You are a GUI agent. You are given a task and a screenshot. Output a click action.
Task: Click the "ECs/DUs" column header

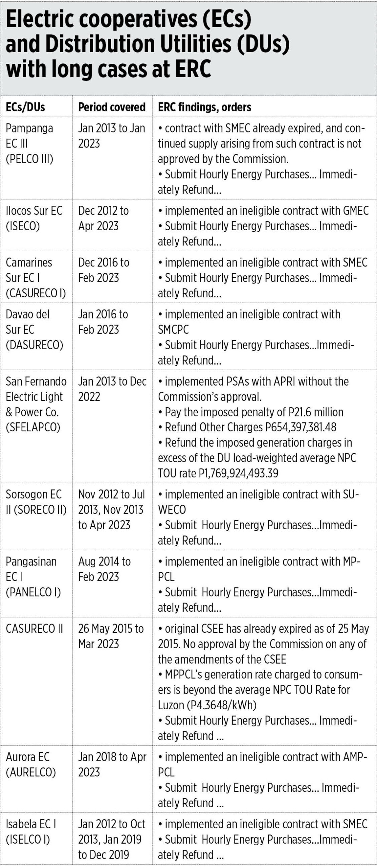25,107
